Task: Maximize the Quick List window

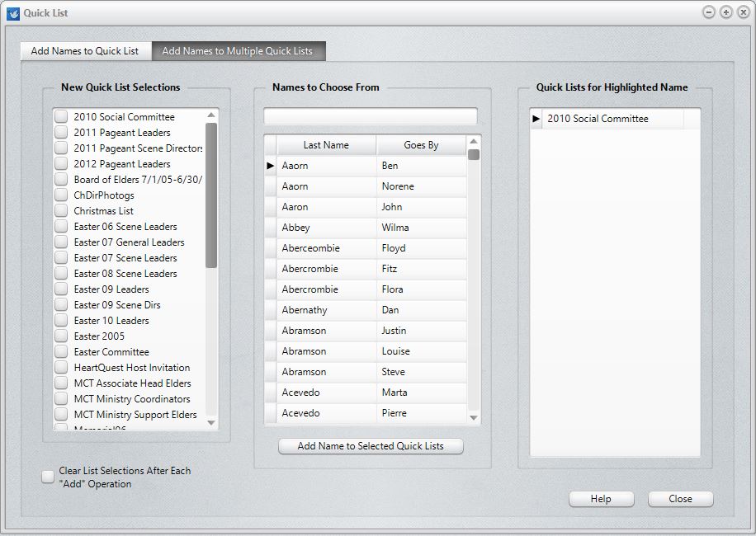Action: click(x=726, y=12)
